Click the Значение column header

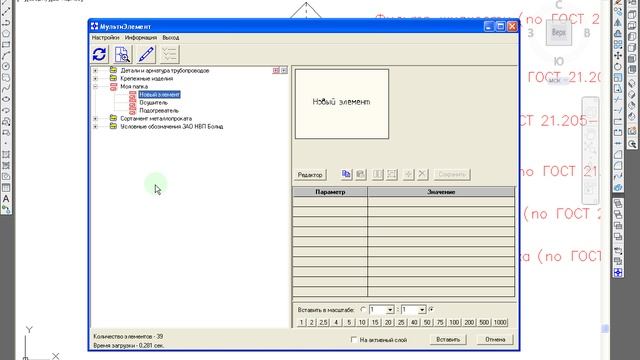tap(441, 192)
